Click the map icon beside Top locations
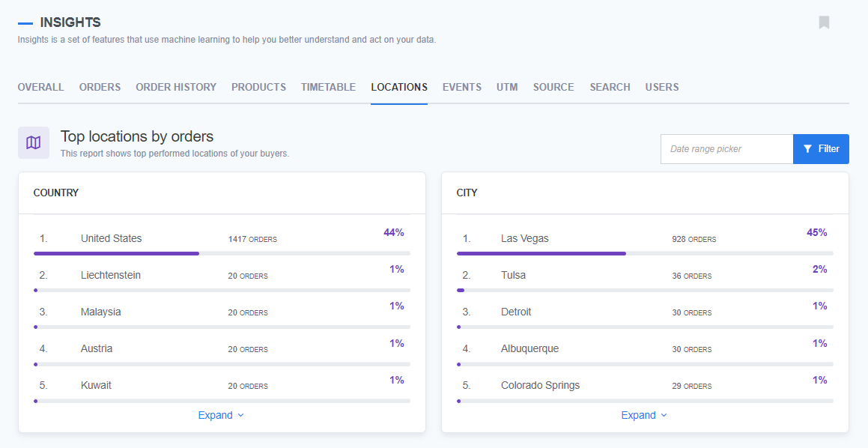The height and width of the screenshot is (448, 868). pyautogui.click(x=34, y=143)
